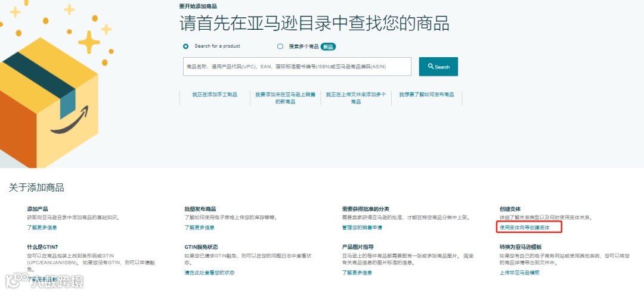Open 了解更多信息 under 添加产品
The image size is (644, 293).
pos(42,227)
